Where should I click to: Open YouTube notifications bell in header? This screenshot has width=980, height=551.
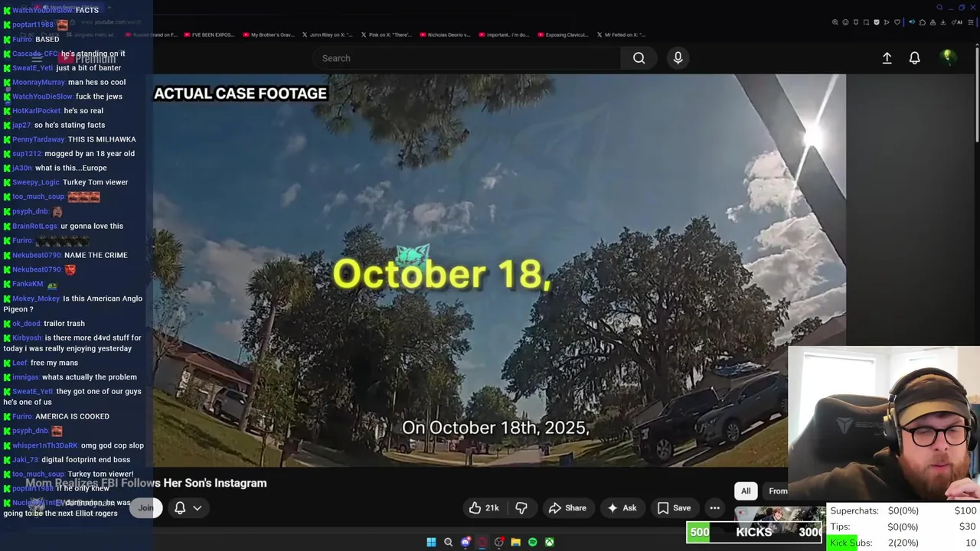pos(914,58)
